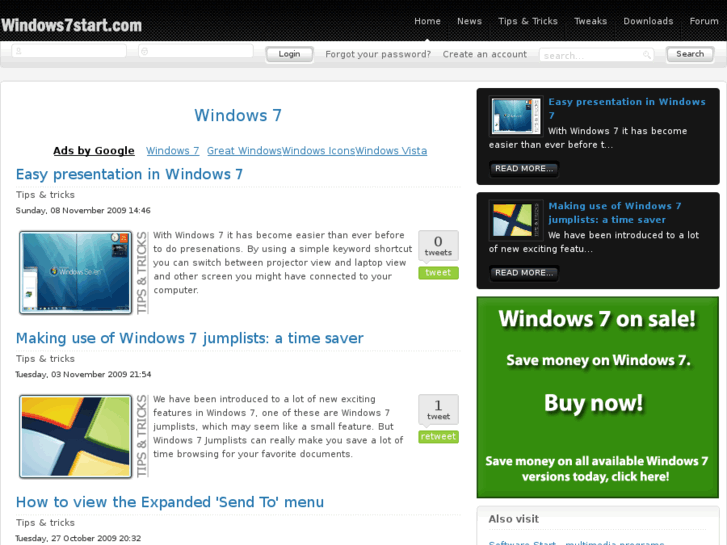Click the magnifier icon in search box
Image resolution: width=727 pixels, height=545 pixels.
[646, 55]
